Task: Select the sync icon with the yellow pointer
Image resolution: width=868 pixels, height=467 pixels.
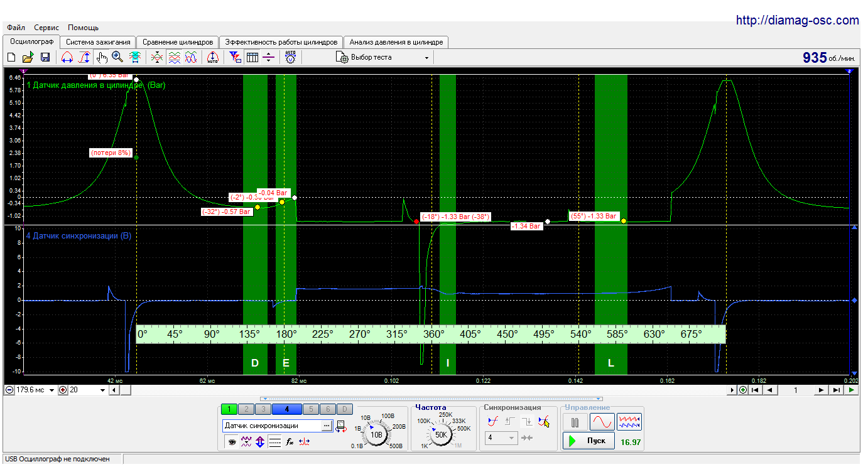Action: (x=544, y=421)
